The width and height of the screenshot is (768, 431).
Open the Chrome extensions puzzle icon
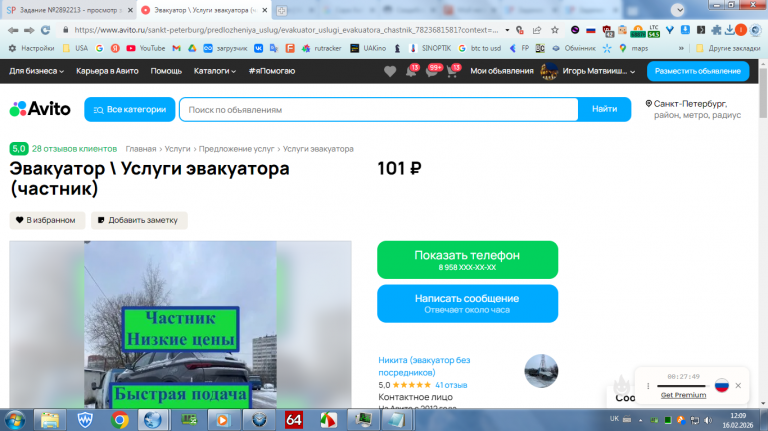point(716,30)
